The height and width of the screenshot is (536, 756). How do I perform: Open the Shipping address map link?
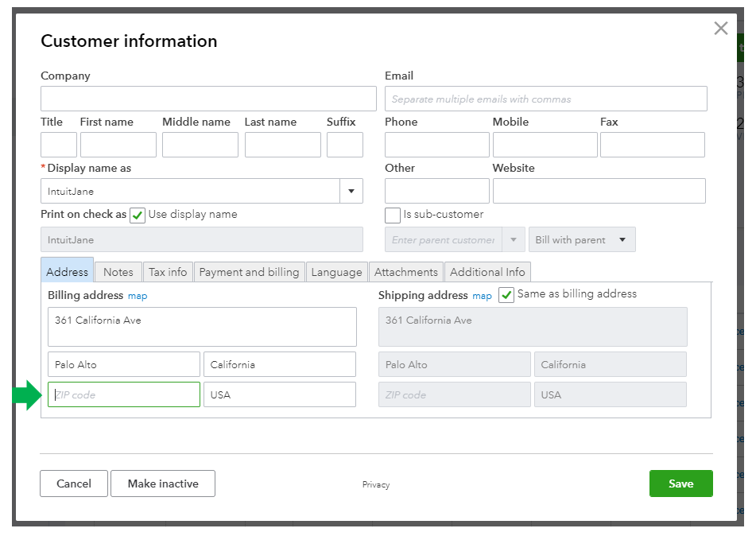483,296
